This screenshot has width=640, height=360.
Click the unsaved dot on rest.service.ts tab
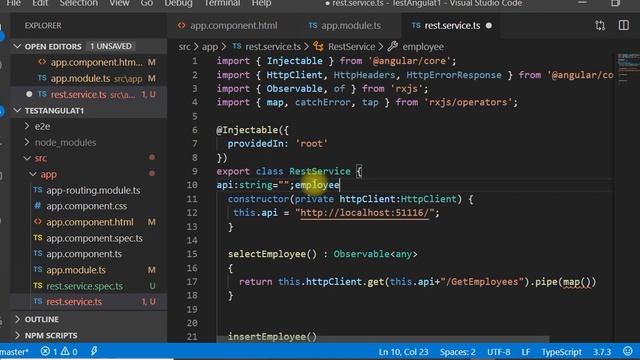[489, 26]
